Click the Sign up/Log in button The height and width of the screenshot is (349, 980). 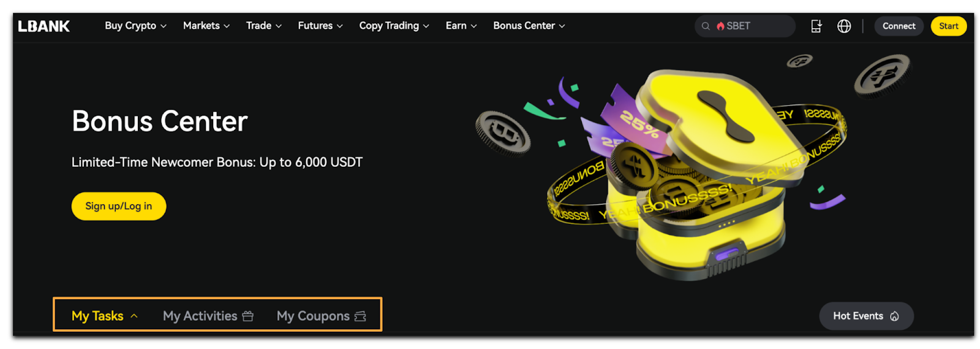pos(119,206)
